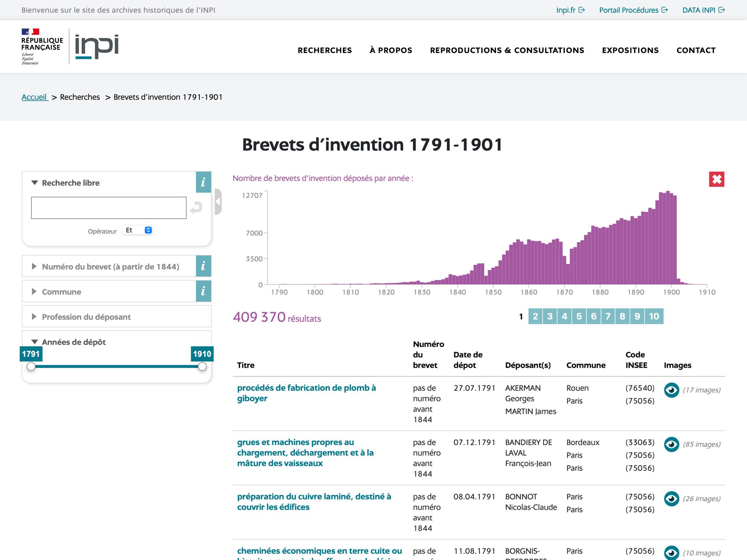This screenshot has width=747, height=560.
Task: Collapse the sidebar using the grey arrow handle
Action: [x=218, y=202]
